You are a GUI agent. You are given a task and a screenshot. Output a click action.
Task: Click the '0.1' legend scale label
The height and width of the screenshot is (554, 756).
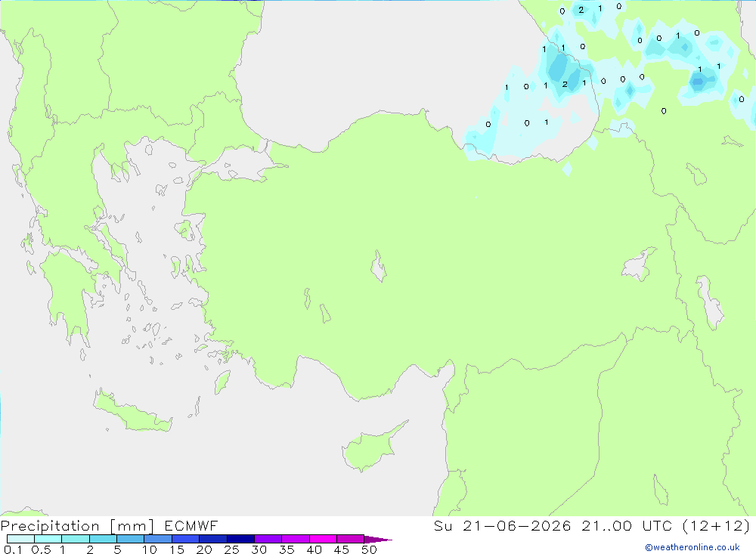click(13, 549)
